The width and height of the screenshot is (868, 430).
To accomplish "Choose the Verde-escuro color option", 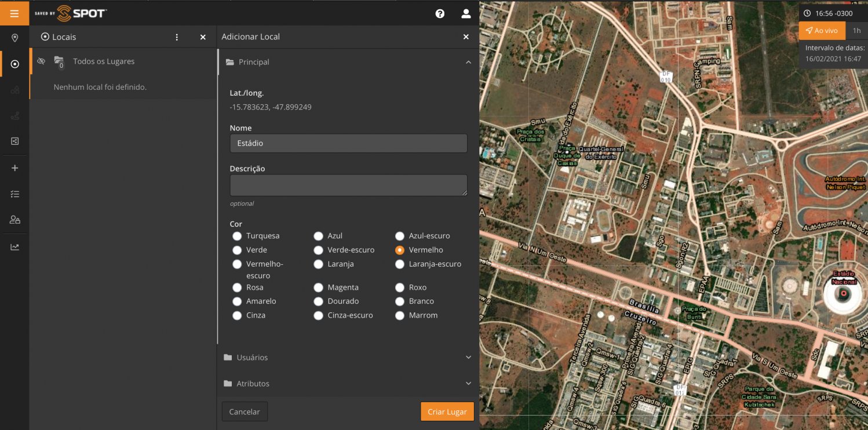I will click(x=318, y=250).
